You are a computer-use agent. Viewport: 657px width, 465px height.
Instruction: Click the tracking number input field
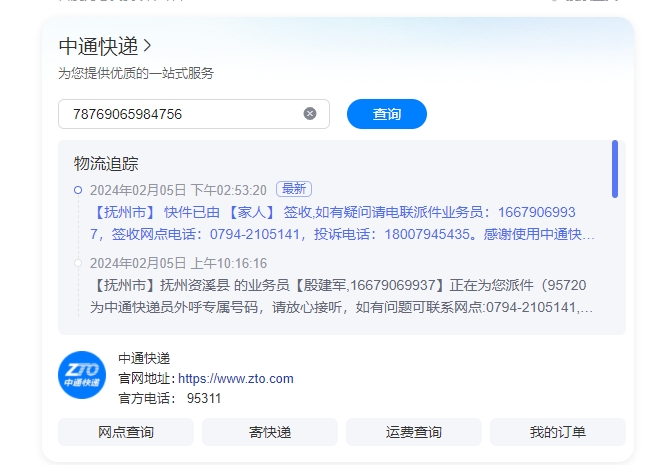[x=194, y=114]
